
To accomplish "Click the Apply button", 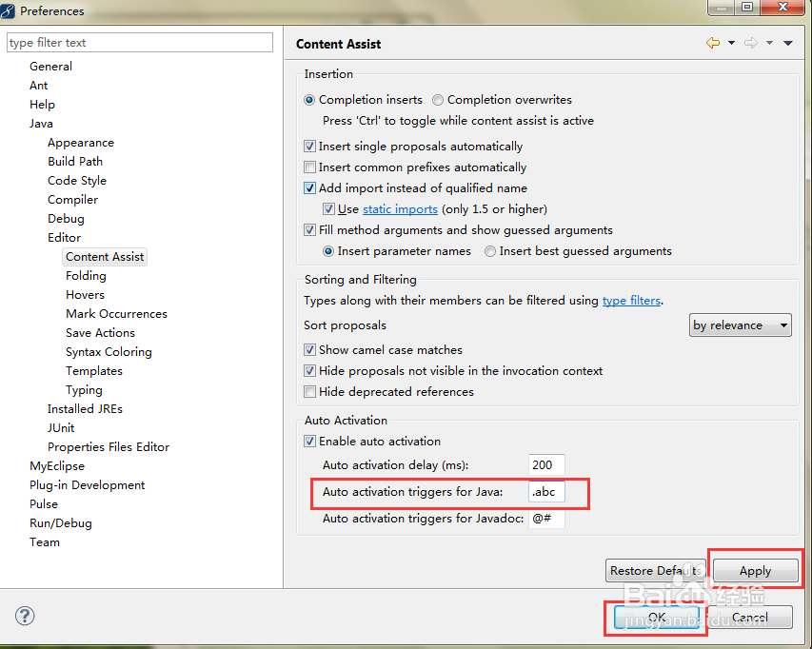I will coord(755,571).
